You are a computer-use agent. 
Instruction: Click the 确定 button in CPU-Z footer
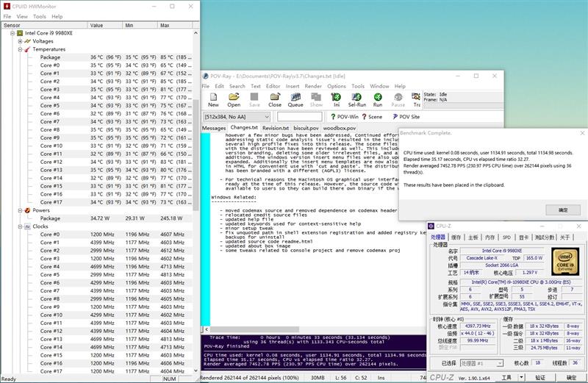tap(571, 377)
